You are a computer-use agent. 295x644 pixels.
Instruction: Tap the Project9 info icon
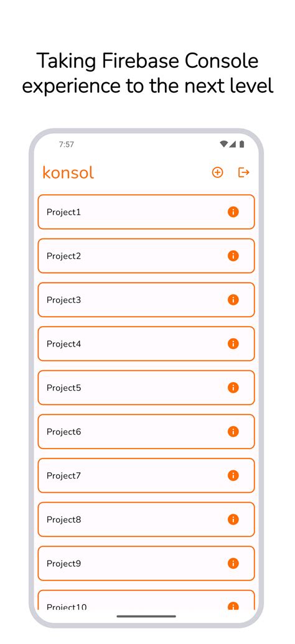click(233, 564)
